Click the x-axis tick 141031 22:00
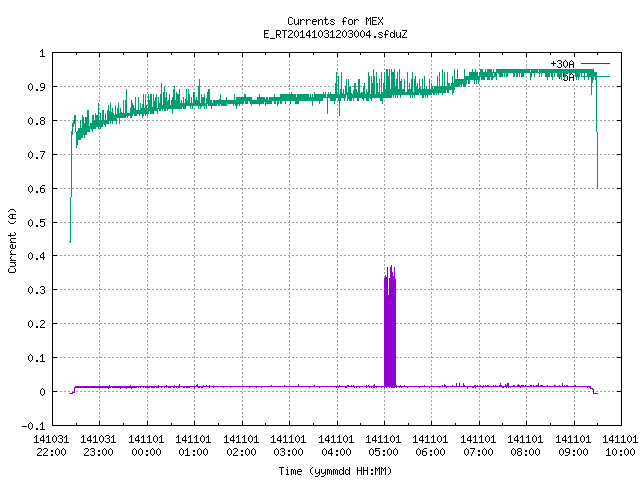 51,446
